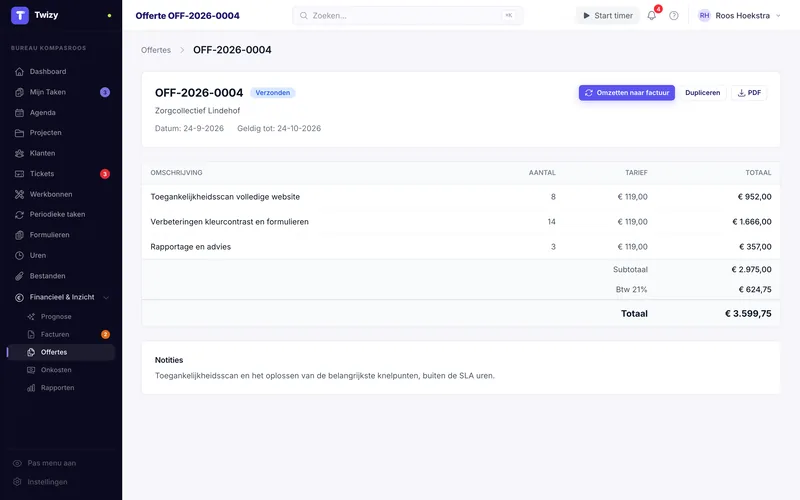Click the Dashboard house icon

pos(19,71)
